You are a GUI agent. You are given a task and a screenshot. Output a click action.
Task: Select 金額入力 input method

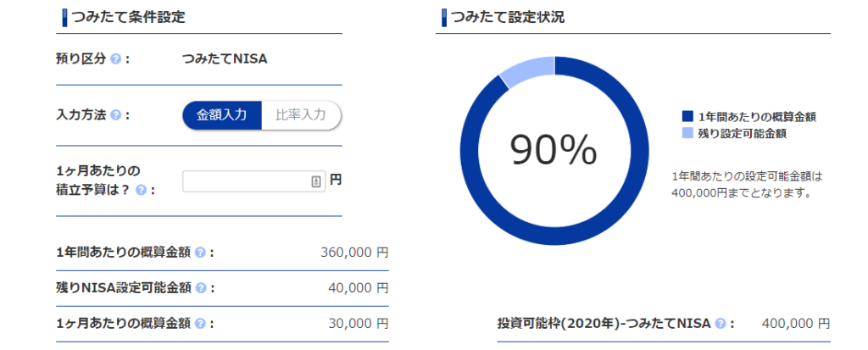221,115
